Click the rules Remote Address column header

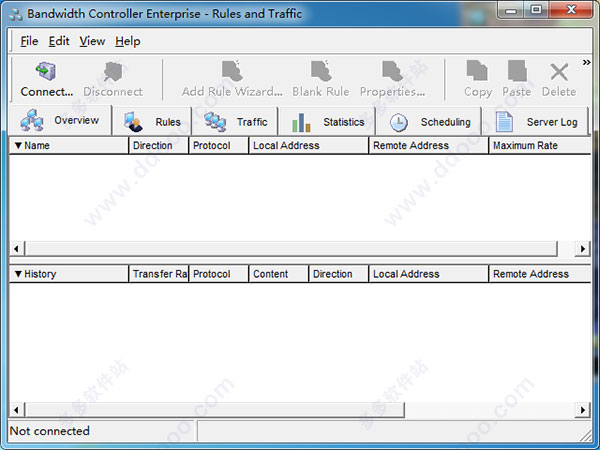(429, 145)
